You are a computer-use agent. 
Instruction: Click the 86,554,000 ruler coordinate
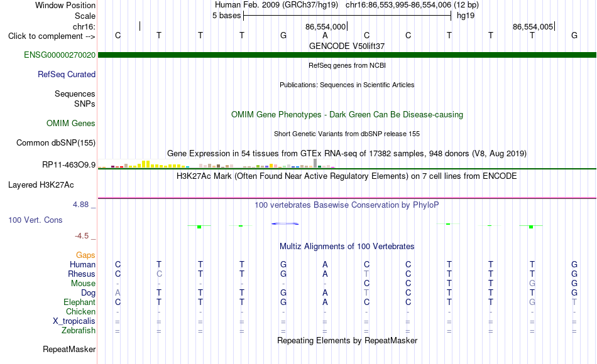[325, 26]
